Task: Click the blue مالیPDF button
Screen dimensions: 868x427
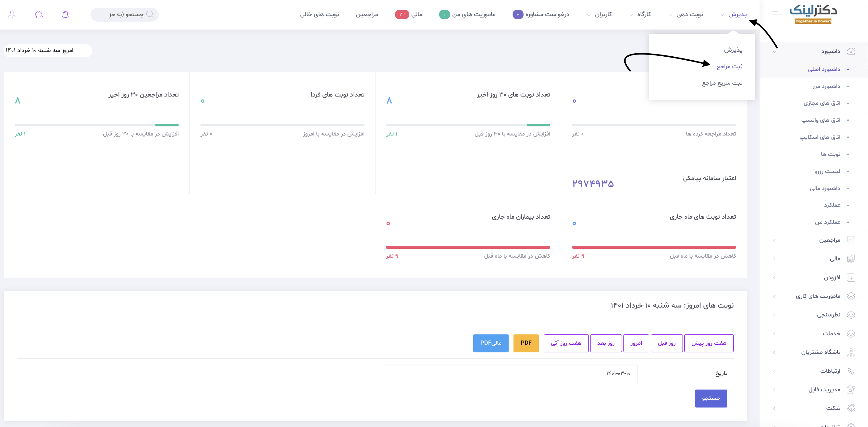Action: point(491,343)
